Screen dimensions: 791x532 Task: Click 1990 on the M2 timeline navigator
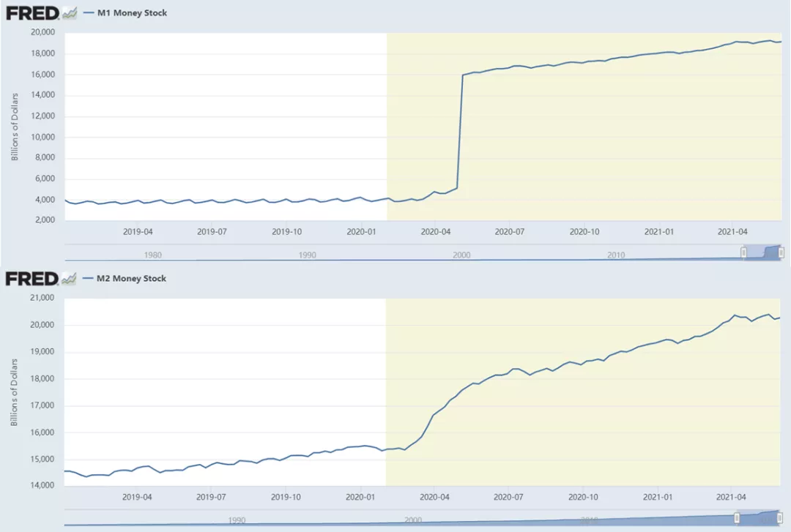click(237, 520)
